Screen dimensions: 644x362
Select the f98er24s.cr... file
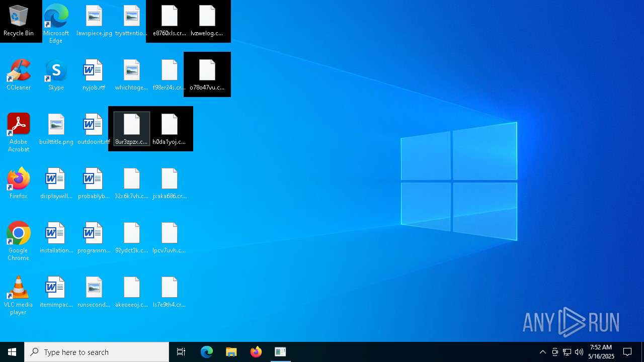pyautogui.click(x=170, y=75)
